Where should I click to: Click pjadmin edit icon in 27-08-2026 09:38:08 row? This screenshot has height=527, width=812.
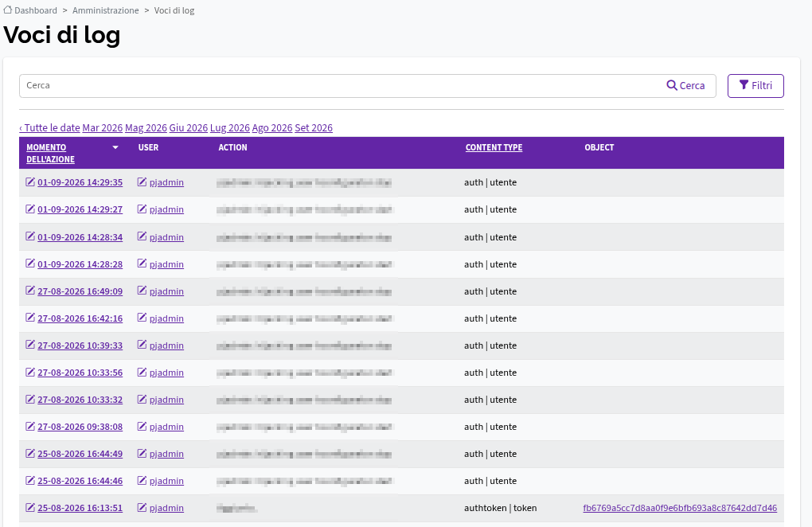pyautogui.click(x=142, y=426)
